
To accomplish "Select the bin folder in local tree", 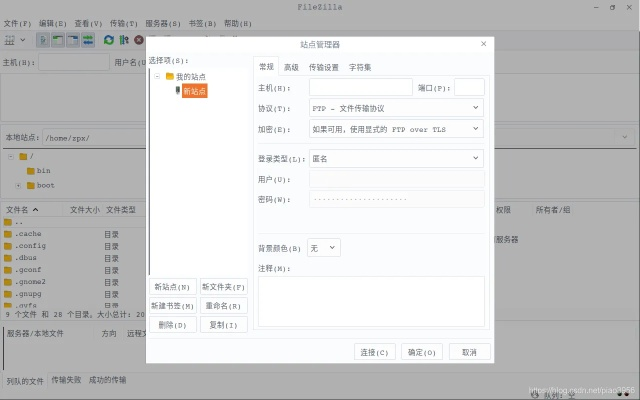I will (x=39, y=171).
